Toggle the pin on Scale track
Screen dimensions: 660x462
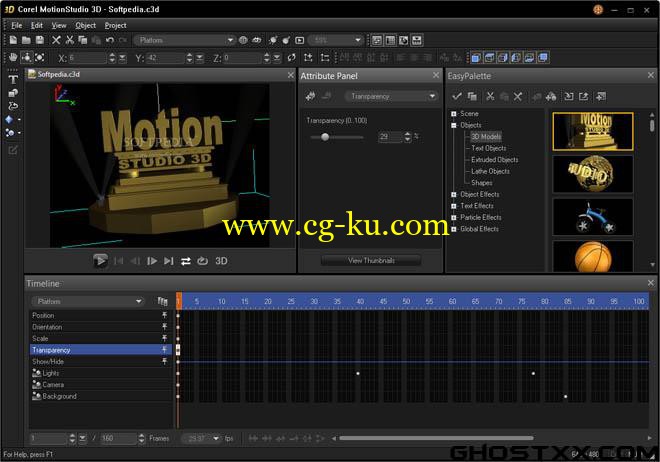[165, 338]
